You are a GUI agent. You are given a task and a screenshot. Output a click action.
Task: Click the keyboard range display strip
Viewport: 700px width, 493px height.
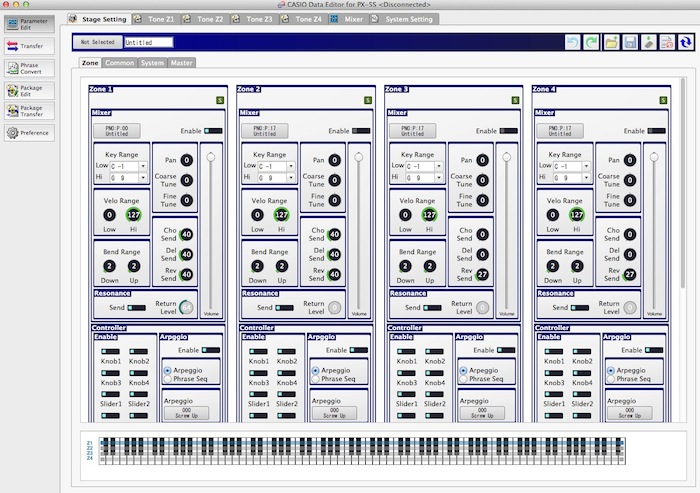[362, 451]
